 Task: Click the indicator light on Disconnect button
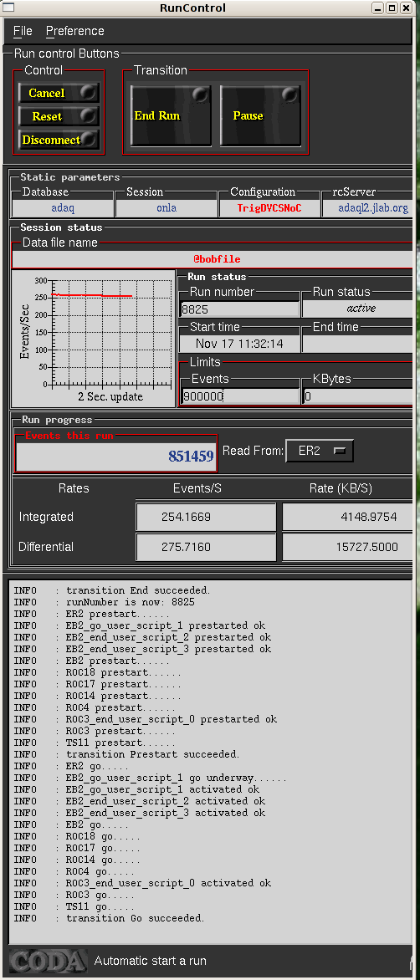(x=90, y=139)
